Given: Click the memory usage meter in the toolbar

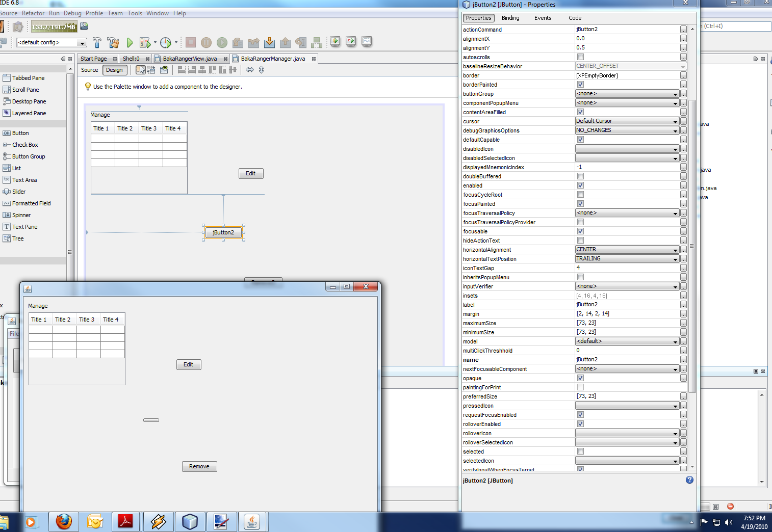Looking at the screenshot, I should 54,26.
